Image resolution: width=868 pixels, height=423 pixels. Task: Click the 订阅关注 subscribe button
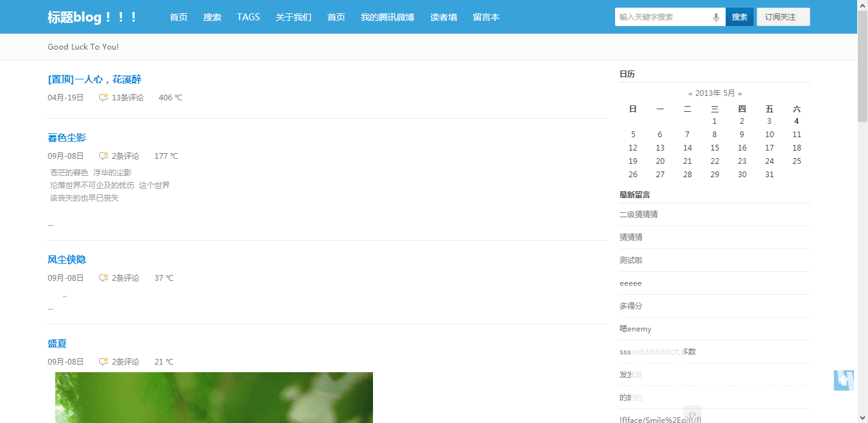[783, 17]
